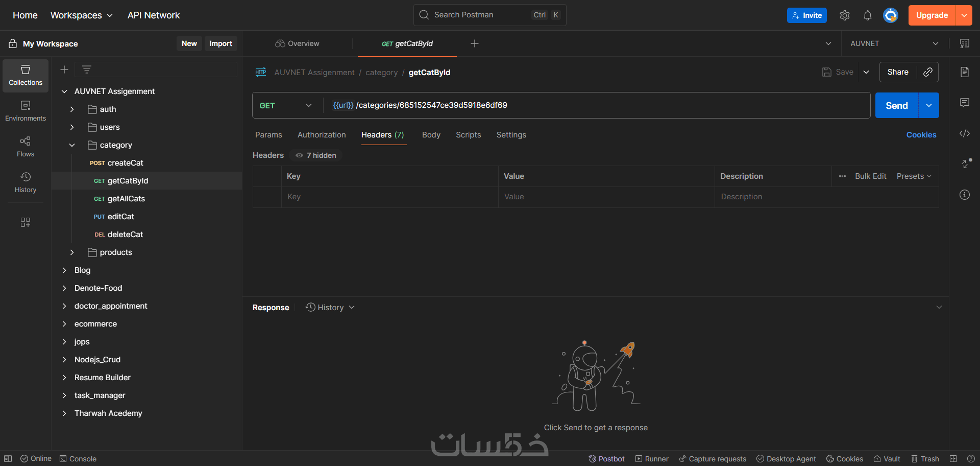The image size is (980, 466).
Task: Open the AUVNET environment selector
Action: click(x=894, y=43)
